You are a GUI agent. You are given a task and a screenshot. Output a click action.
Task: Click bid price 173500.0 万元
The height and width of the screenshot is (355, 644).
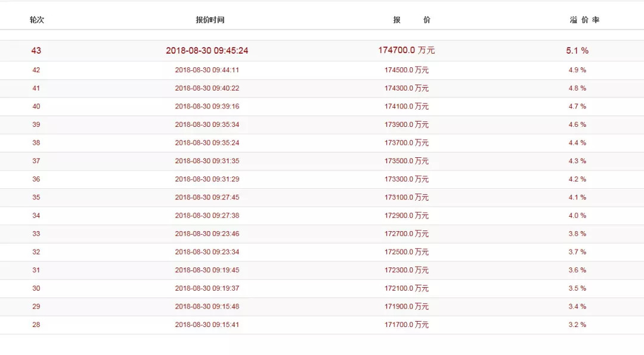[x=406, y=160]
